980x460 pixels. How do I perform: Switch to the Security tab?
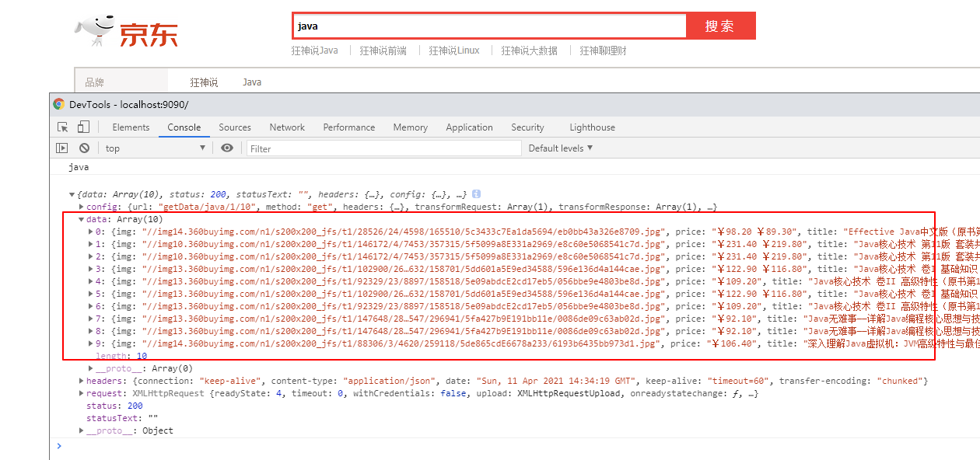528,127
